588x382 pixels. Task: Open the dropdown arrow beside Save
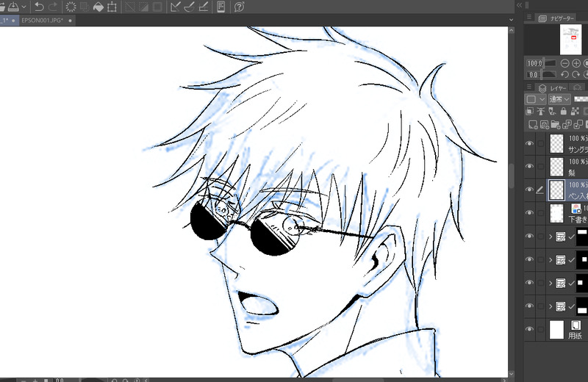click(x=24, y=7)
